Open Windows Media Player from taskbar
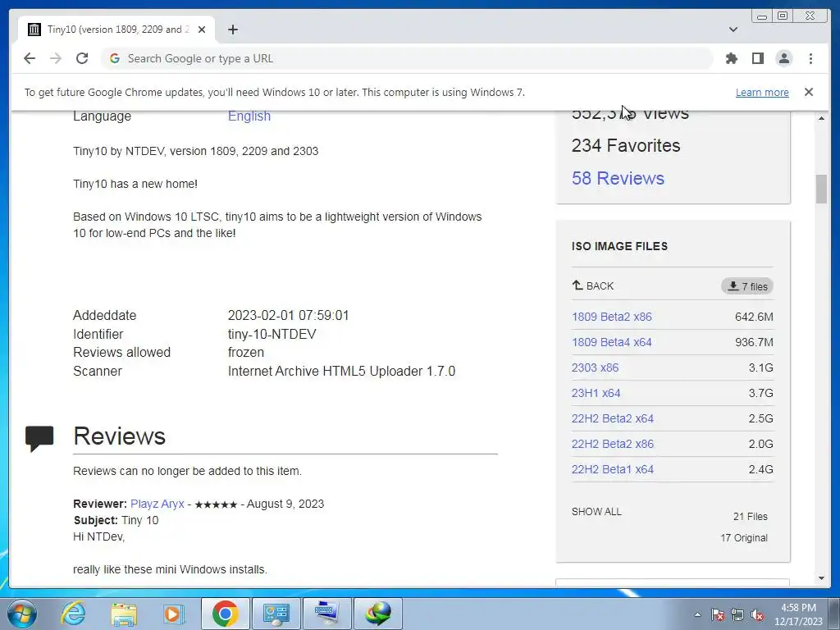Viewport: 840px width, 630px height. point(172,614)
